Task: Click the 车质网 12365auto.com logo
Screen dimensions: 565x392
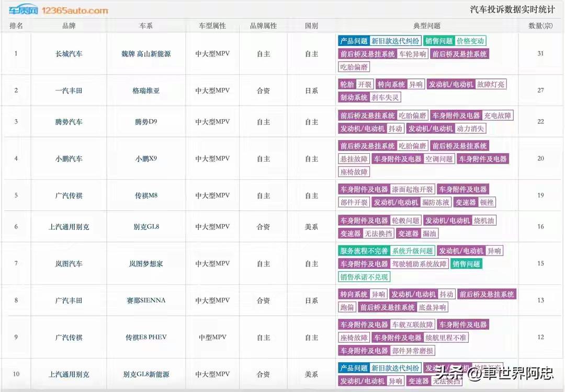Action: [59, 10]
